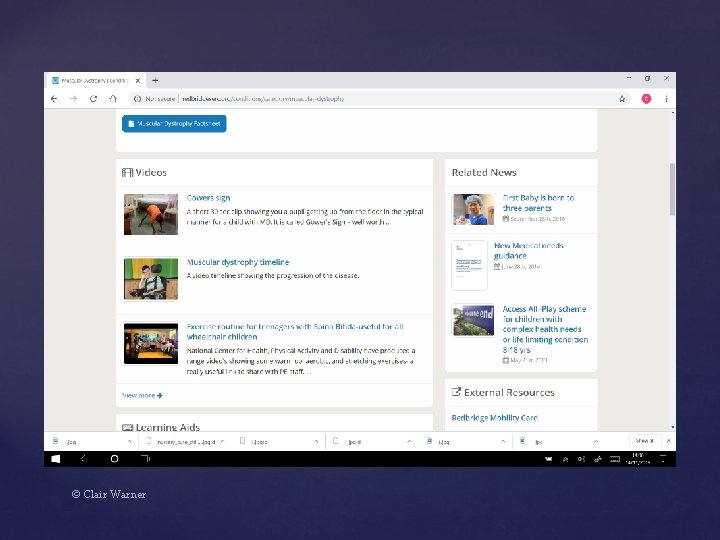
Task: Open the browser home page icon
Action: [113, 99]
